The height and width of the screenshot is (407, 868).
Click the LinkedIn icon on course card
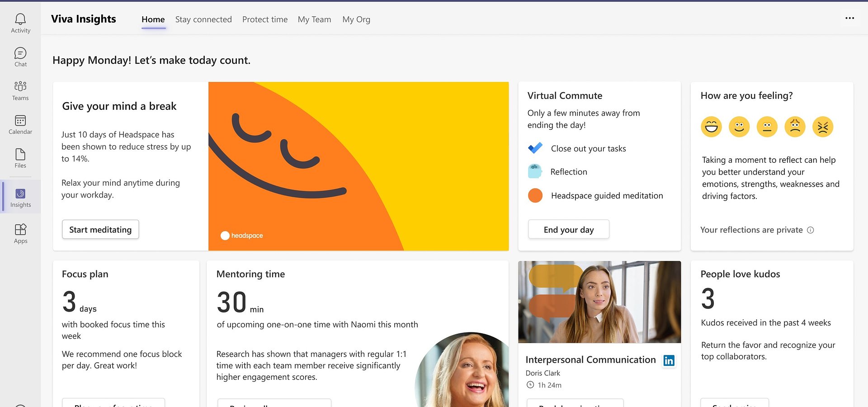(x=669, y=360)
